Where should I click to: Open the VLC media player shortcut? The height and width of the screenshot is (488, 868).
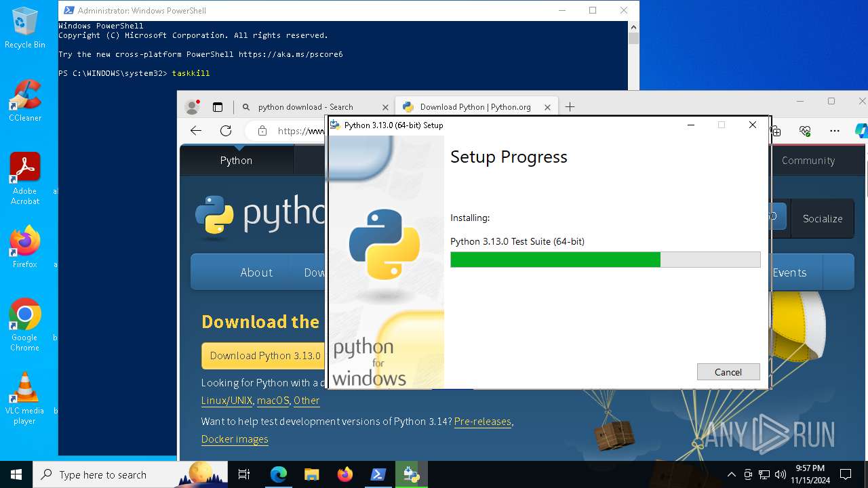(25, 399)
